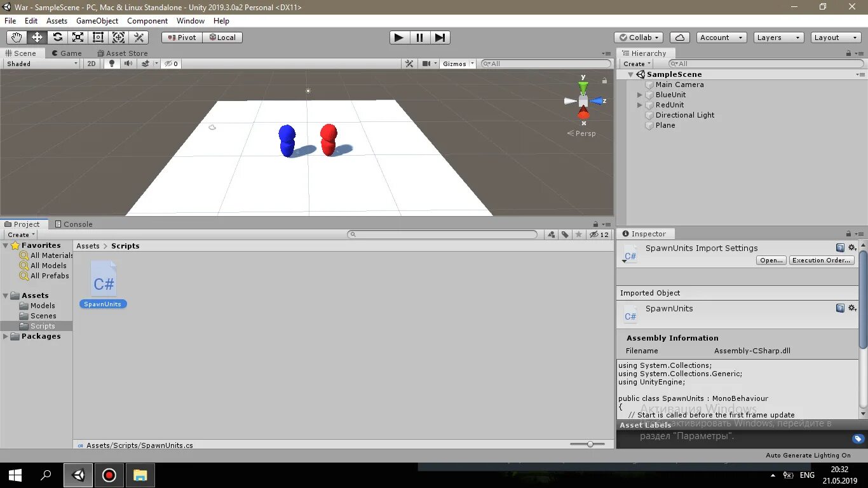Viewport: 868px width, 488px height.
Task: Open Unity cloud services
Action: pyautogui.click(x=680, y=37)
